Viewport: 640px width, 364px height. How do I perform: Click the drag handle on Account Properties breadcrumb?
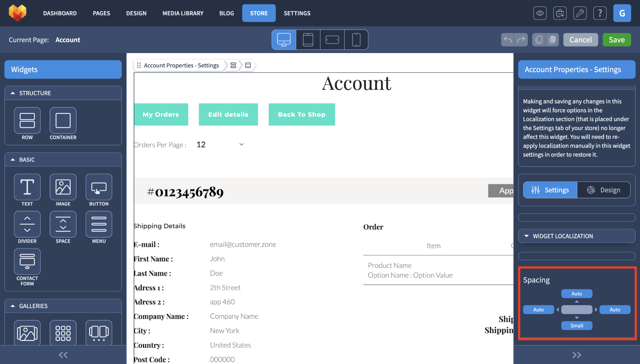(139, 65)
